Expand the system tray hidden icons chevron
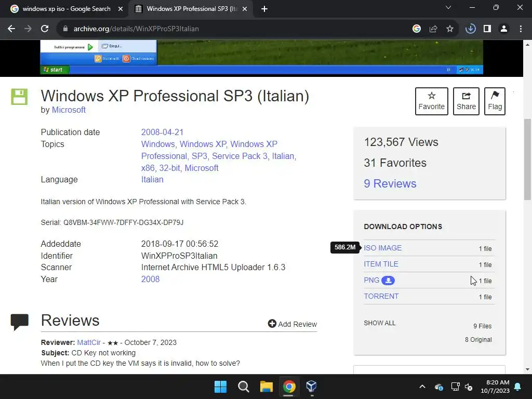Screen dimensions: 532x399 point(422,387)
